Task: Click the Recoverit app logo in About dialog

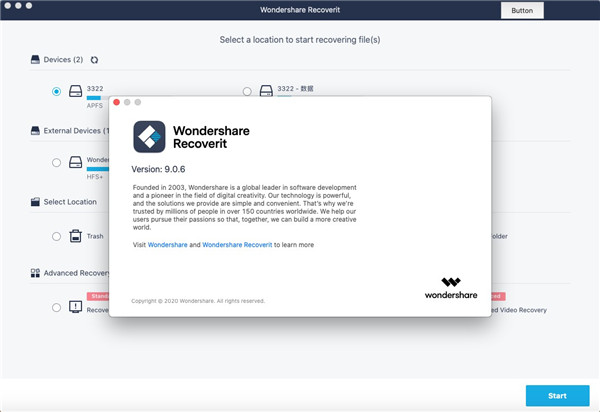Action: tap(149, 137)
